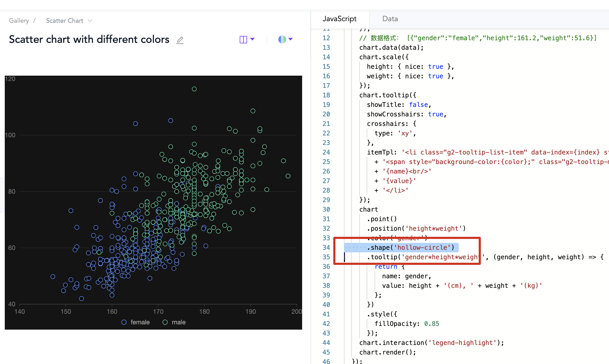Viewport: 609px width, 364px height.
Task: Select the JavaScript tab
Action: 339,19
